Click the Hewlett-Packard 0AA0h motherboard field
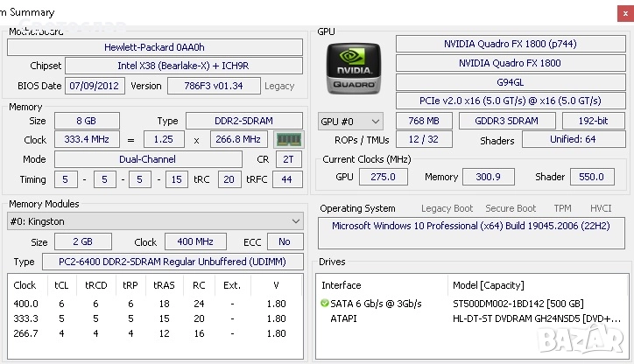The height and width of the screenshot is (364, 634). (x=154, y=47)
